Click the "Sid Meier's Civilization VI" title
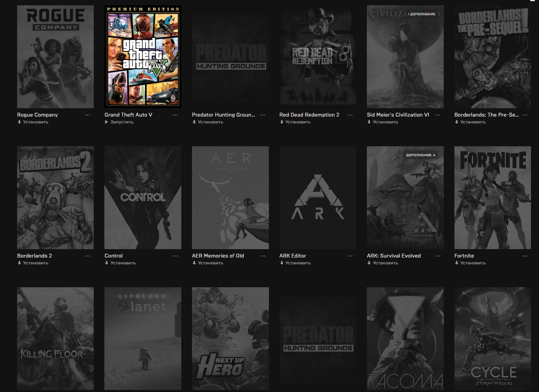The width and height of the screenshot is (539, 392). (x=398, y=115)
